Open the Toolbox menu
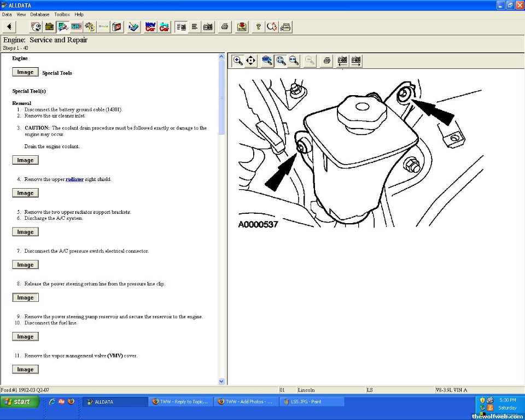The width and height of the screenshot is (525, 420). (x=62, y=14)
